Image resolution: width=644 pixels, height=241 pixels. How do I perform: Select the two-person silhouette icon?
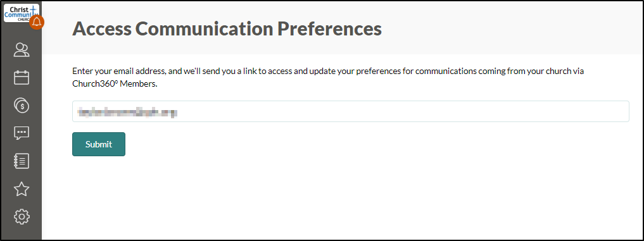point(22,50)
